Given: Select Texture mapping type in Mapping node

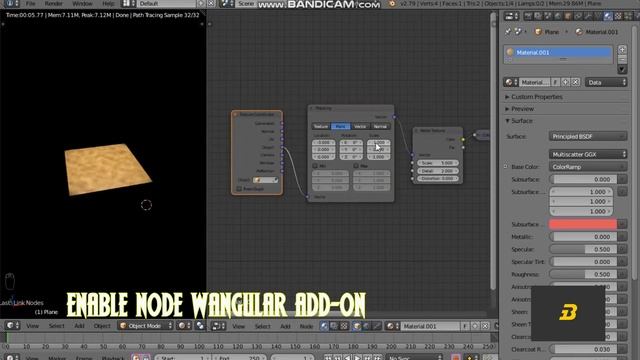Looking at the screenshot, I should click(x=321, y=127).
